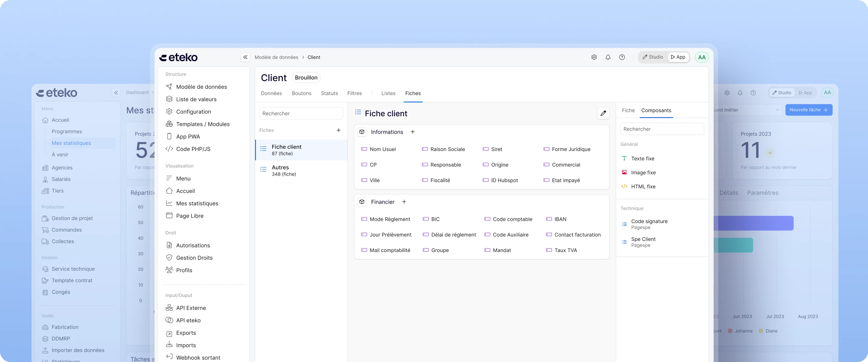
Task: Add a new fiche with plus icon
Action: click(338, 130)
